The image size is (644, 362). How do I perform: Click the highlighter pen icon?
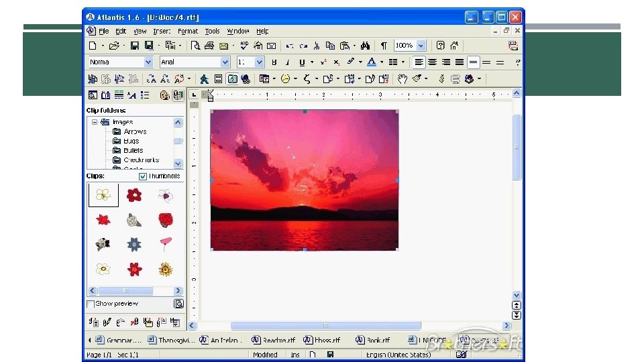click(351, 62)
